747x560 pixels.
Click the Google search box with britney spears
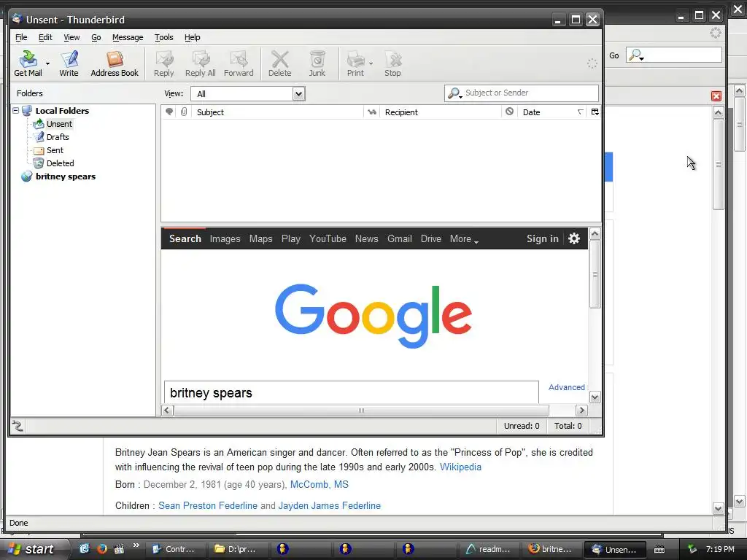[352, 392]
